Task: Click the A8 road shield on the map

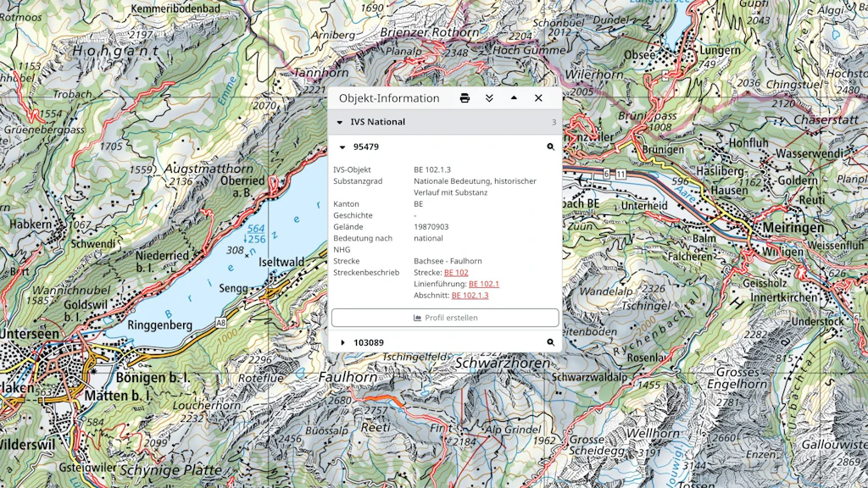Action: coord(221,323)
